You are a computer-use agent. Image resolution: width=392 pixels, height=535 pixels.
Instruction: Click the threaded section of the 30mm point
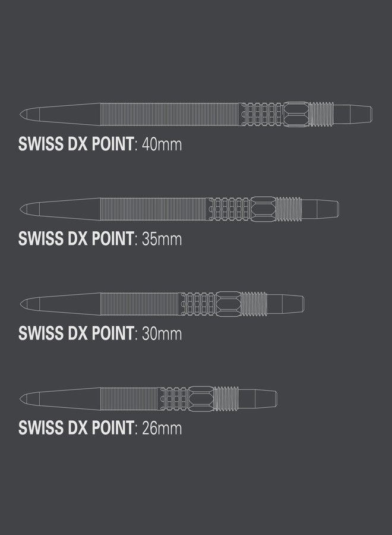(x=254, y=304)
